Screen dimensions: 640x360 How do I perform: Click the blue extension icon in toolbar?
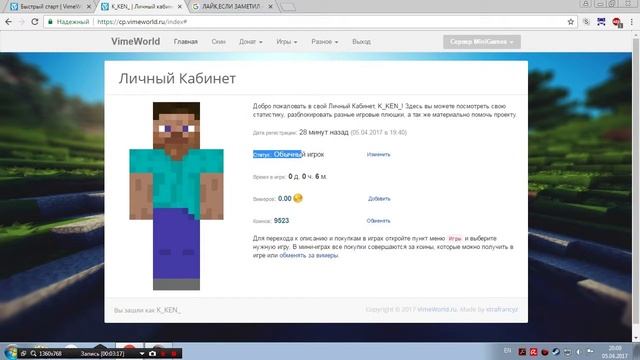point(601,22)
